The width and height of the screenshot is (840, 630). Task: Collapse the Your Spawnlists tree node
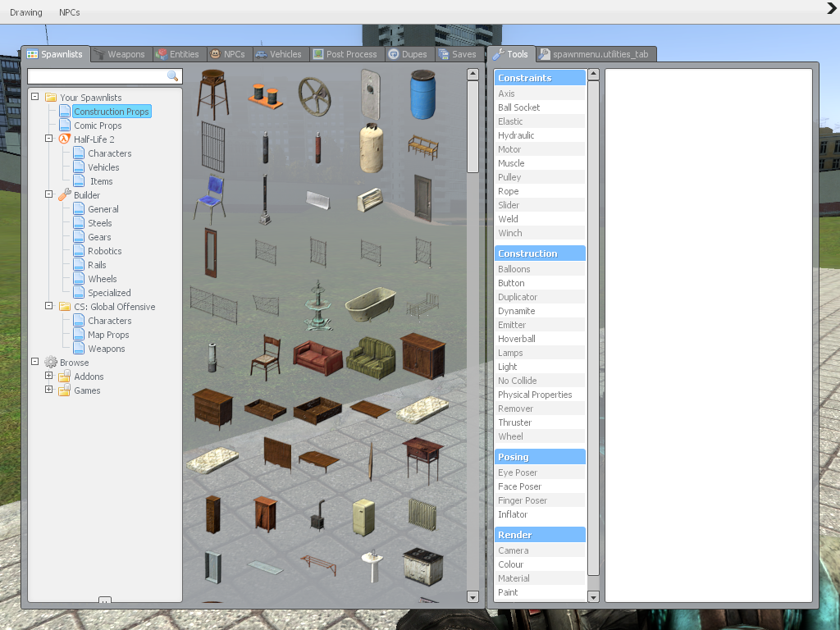(34, 97)
